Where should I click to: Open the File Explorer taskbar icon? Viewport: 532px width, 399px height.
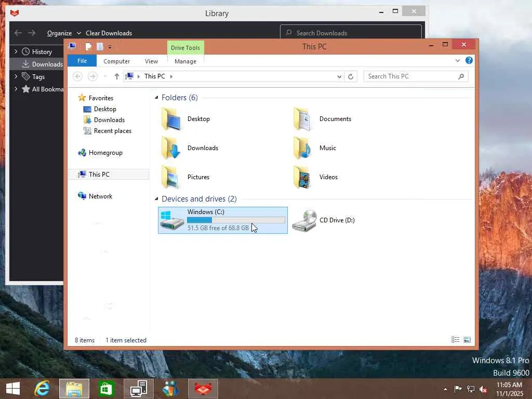74,389
